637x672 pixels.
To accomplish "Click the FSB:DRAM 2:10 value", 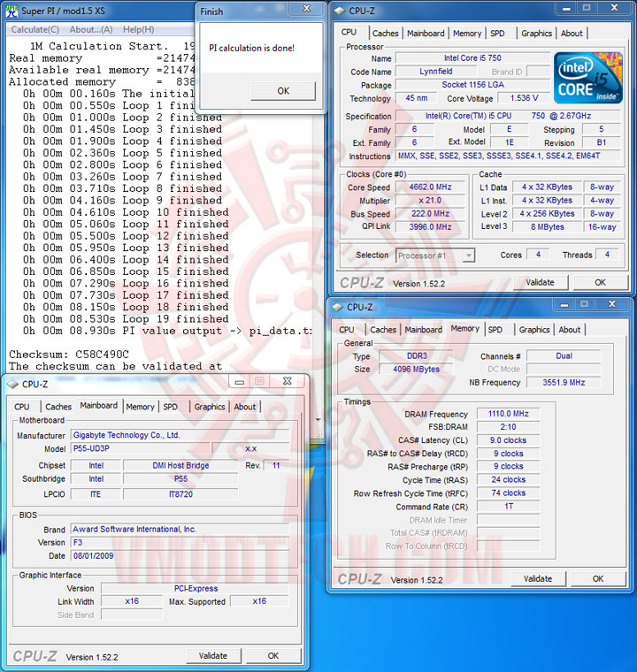I will pos(509,427).
